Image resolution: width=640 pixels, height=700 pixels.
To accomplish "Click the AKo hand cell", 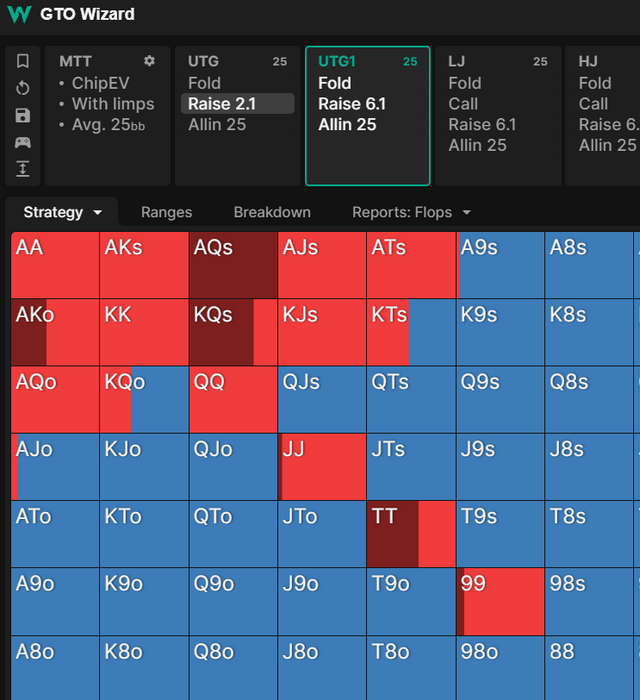I will pyautogui.click(x=55, y=332).
